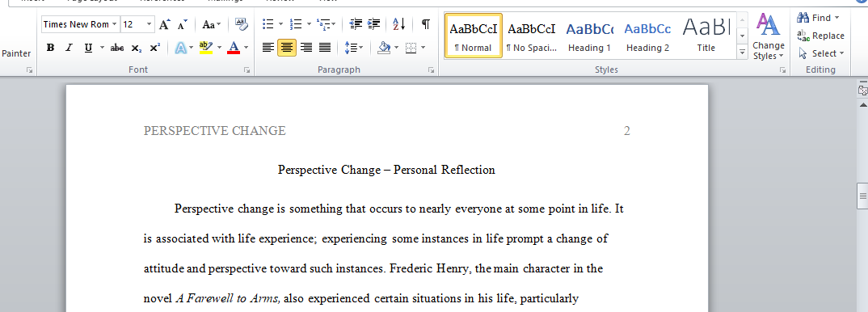Click the Shading paint bucket icon
This screenshot has width=868, height=312.
click(x=384, y=48)
